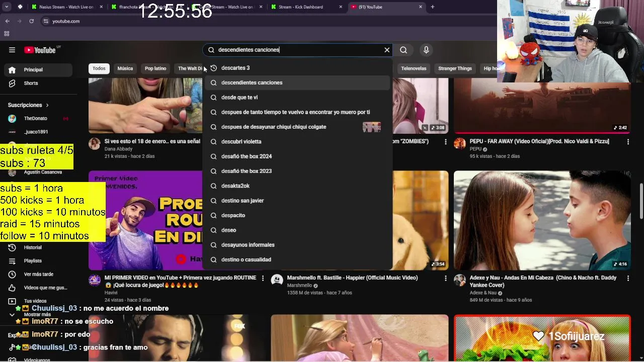Click inside the YouTube search box

click(x=297, y=50)
